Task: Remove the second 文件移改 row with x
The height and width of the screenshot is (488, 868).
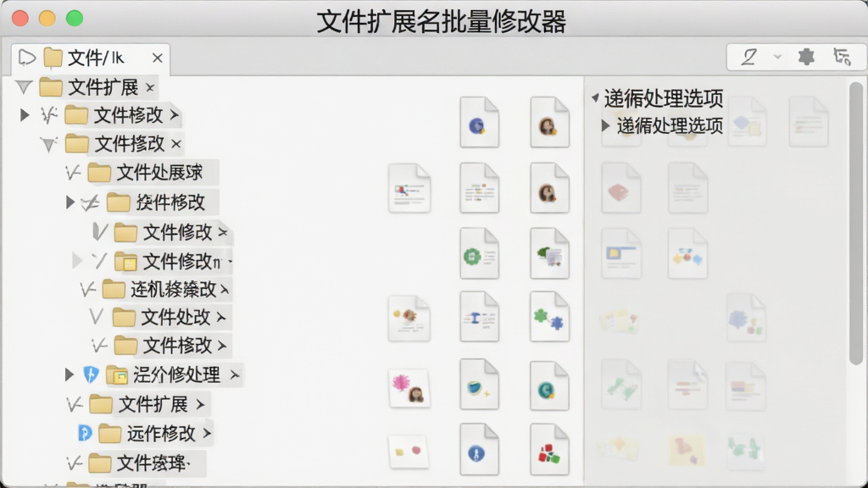Action: 176,144
